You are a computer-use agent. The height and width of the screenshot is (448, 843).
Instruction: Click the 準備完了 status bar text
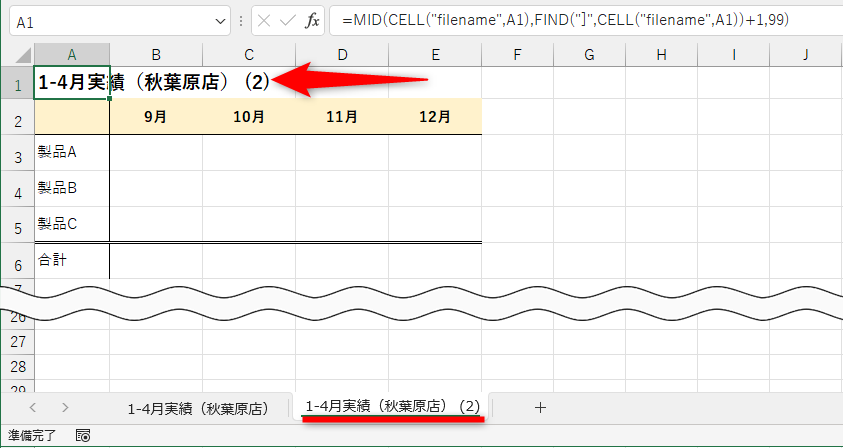click(31, 436)
